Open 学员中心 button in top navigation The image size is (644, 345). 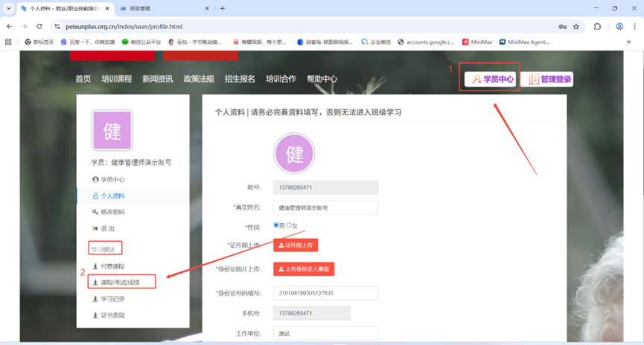[493, 79]
